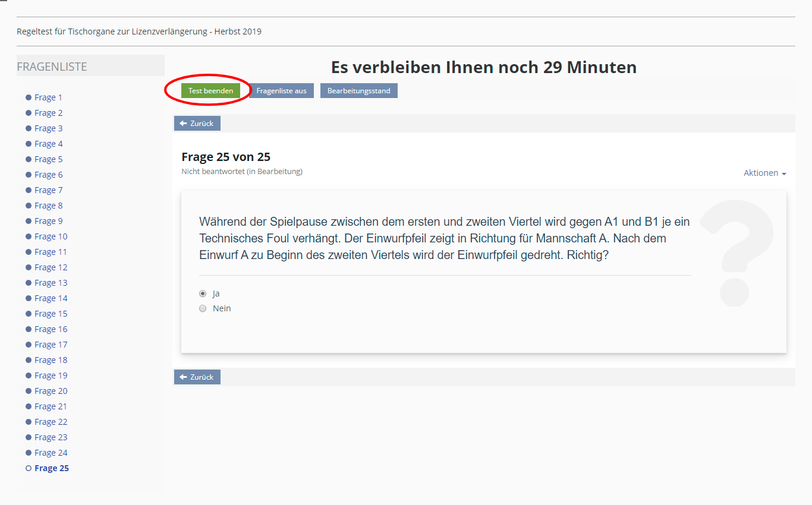Hide the question list with Fragenliste aus
Viewport: 812px width, 505px height.
coord(281,91)
